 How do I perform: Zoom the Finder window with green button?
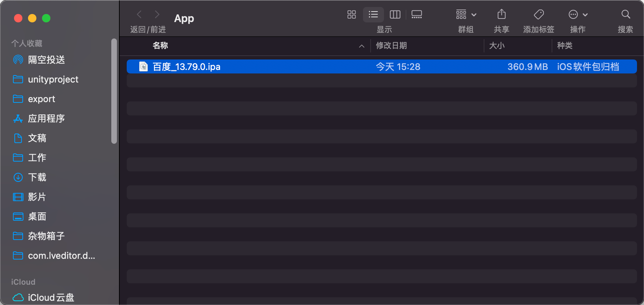coord(46,18)
